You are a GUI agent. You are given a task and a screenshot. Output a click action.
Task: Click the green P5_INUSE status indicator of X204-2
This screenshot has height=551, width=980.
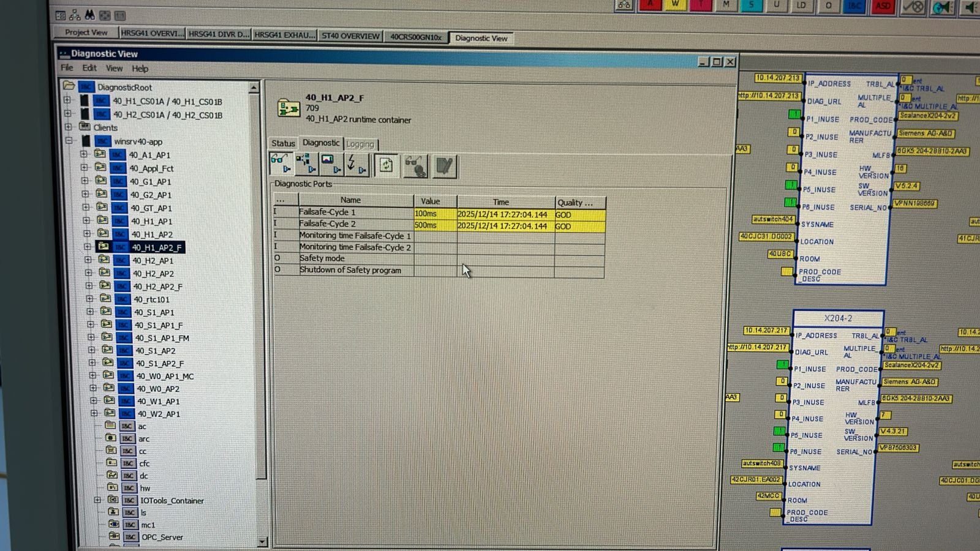[779, 431]
